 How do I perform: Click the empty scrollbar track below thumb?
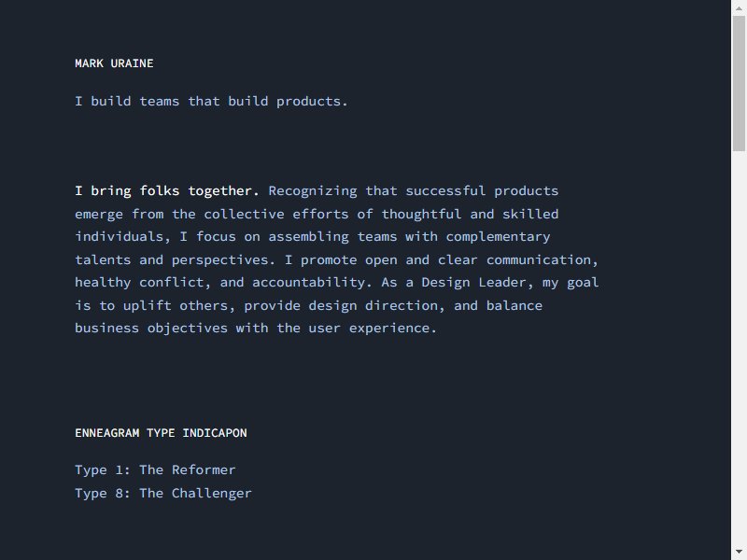739,347
